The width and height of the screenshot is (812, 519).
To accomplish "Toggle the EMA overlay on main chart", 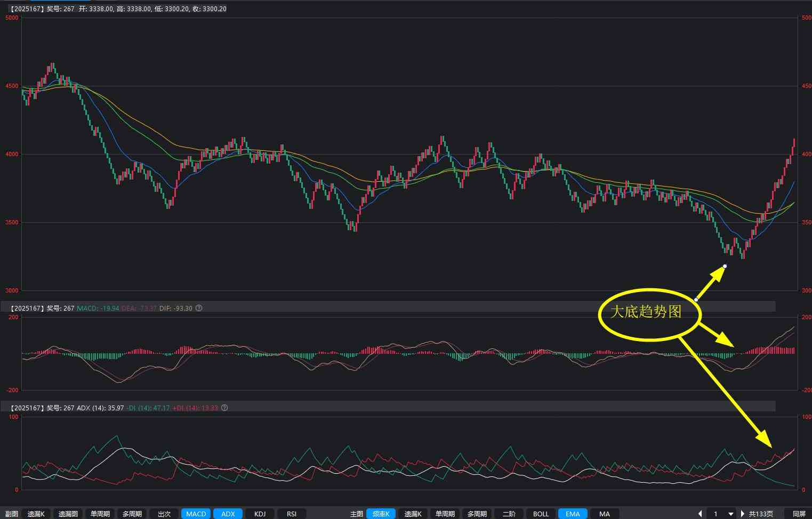I will pos(573,514).
